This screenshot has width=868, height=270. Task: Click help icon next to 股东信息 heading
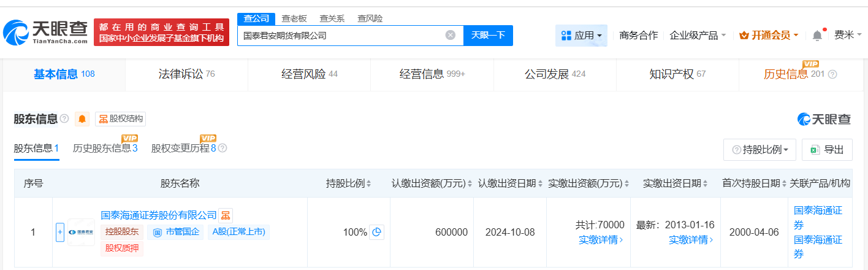(x=64, y=119)
